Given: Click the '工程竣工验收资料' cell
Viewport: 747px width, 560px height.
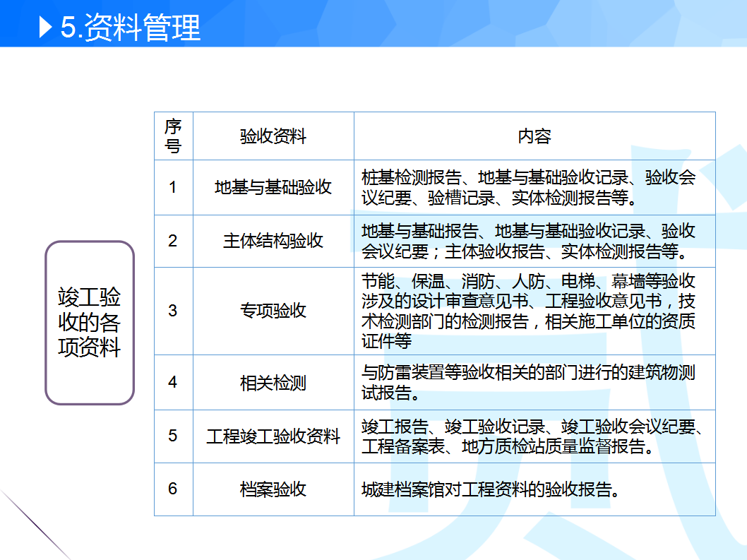Looking at the screenshot, I should [x=273, y=436].
